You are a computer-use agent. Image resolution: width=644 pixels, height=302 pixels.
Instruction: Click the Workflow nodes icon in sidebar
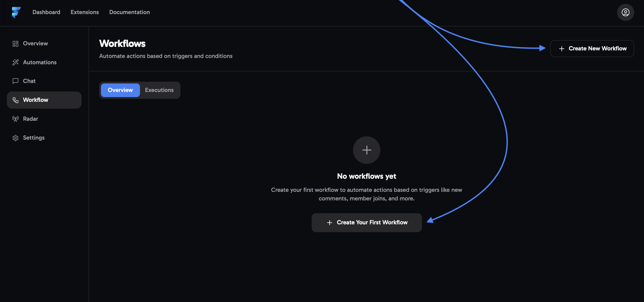(15, 100)
